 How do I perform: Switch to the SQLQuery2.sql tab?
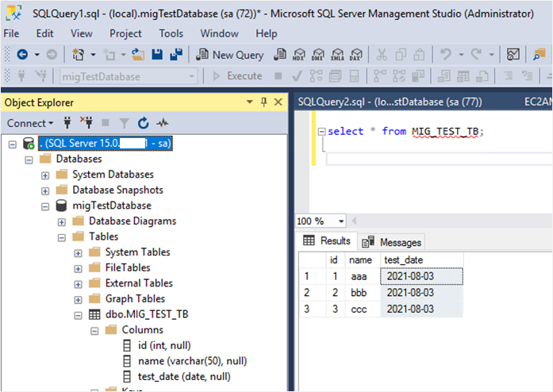coord(390,102)
